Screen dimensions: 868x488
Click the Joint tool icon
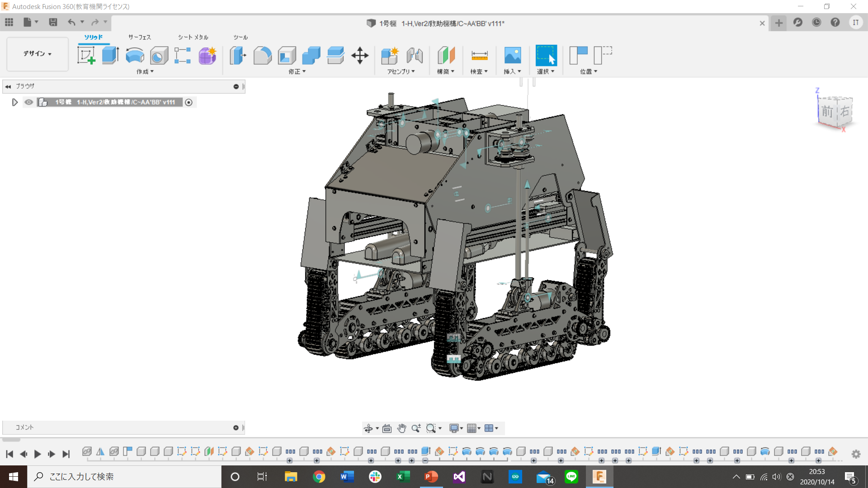click(x=414, y=56)
